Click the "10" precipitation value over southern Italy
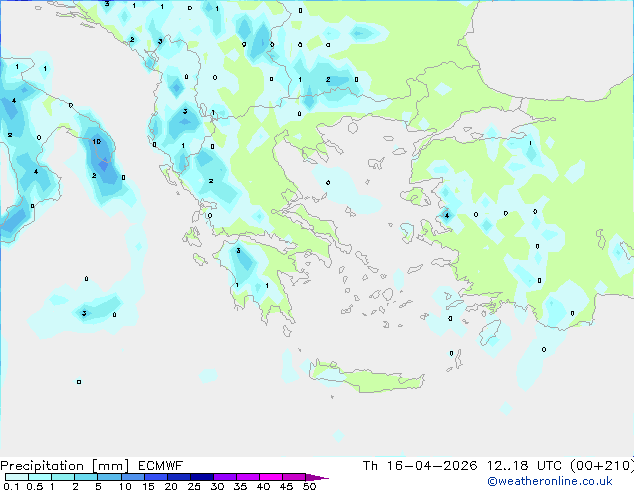 pos(97,142)
